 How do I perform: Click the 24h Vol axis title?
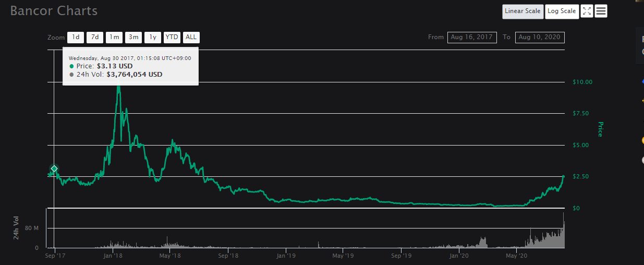[16, 228]
